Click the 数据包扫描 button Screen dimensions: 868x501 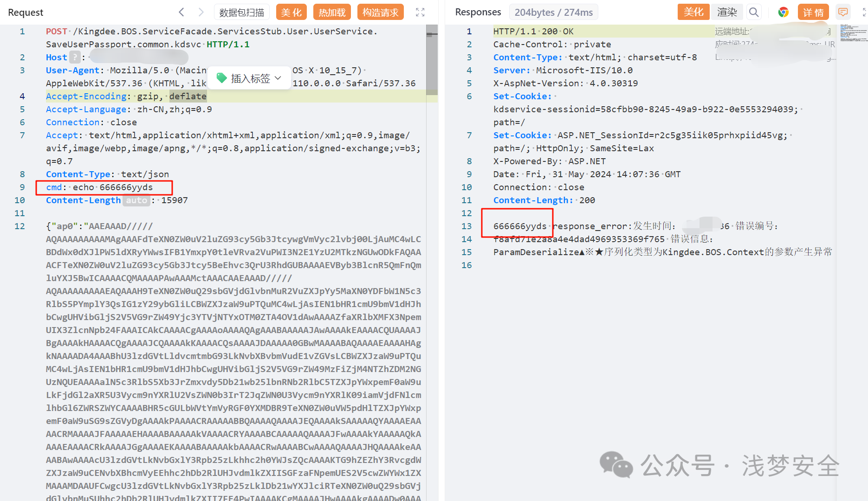242,12
